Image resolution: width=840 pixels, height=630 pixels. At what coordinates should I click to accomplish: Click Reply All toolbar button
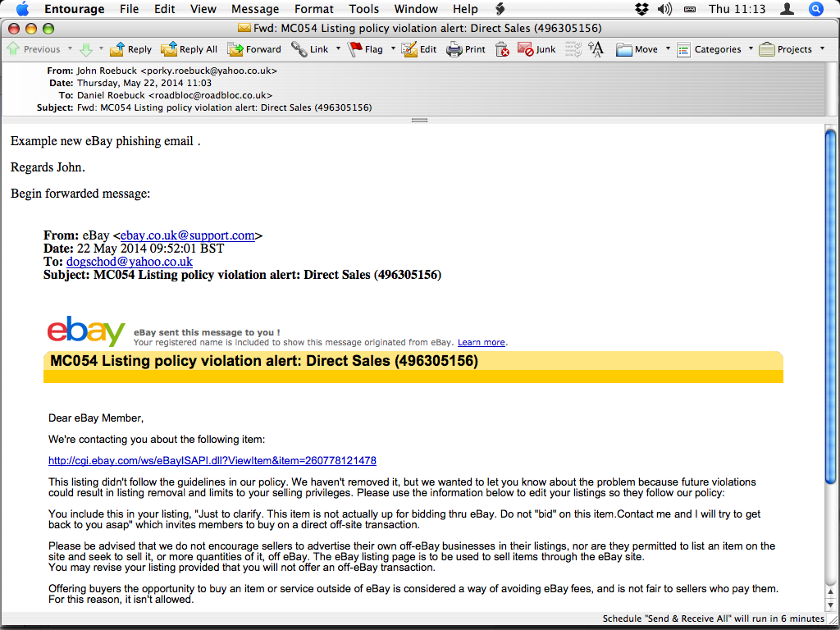189,49
